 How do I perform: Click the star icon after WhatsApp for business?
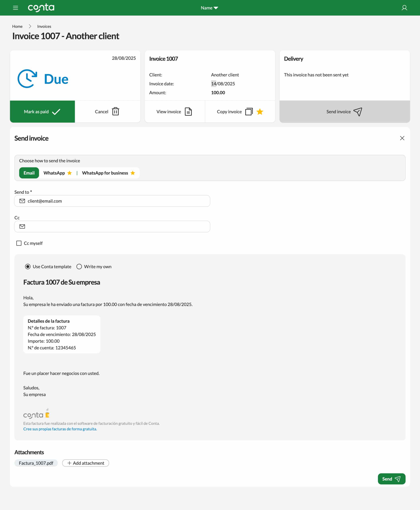(133, 173)
